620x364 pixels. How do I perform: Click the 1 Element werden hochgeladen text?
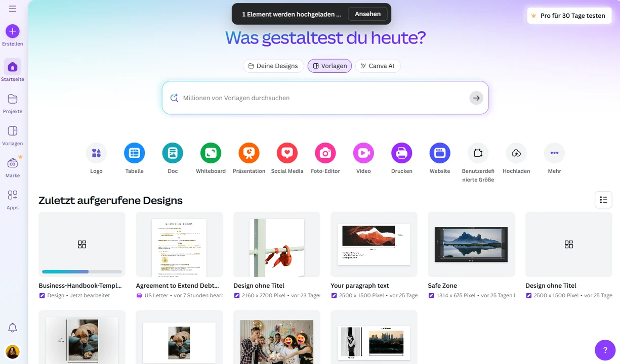pos(292,14)
